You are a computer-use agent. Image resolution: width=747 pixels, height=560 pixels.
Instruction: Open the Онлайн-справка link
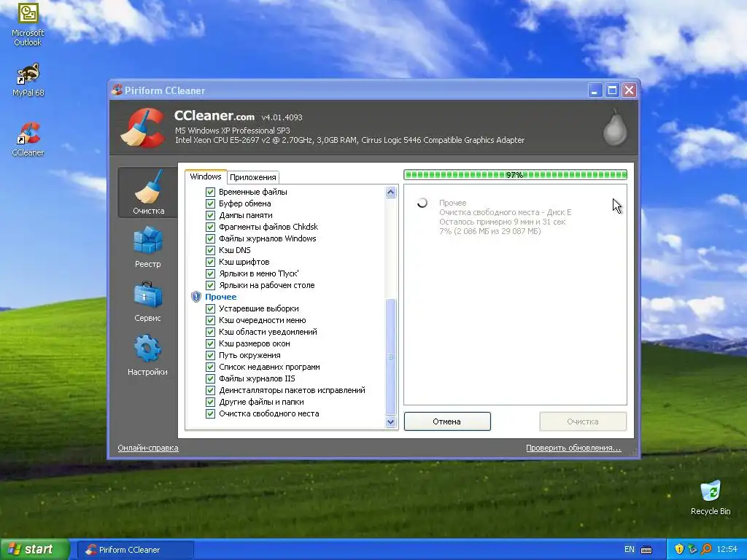click(x=147, y=448)
